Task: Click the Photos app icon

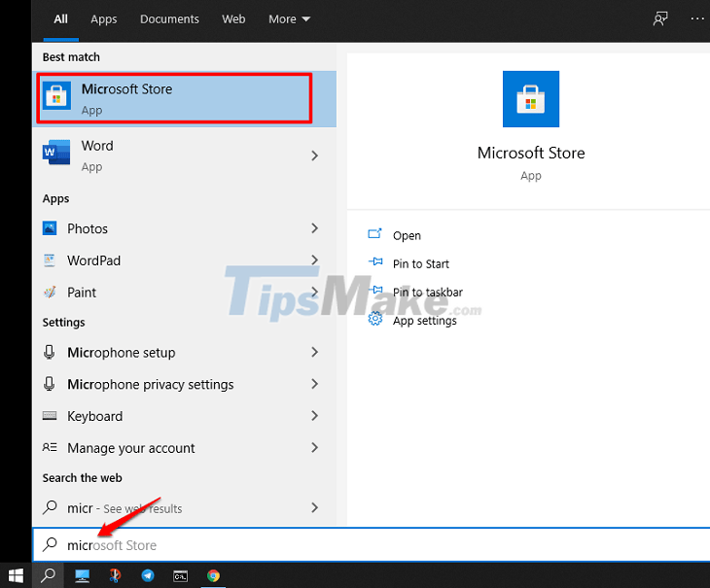Action: [50, 228]
